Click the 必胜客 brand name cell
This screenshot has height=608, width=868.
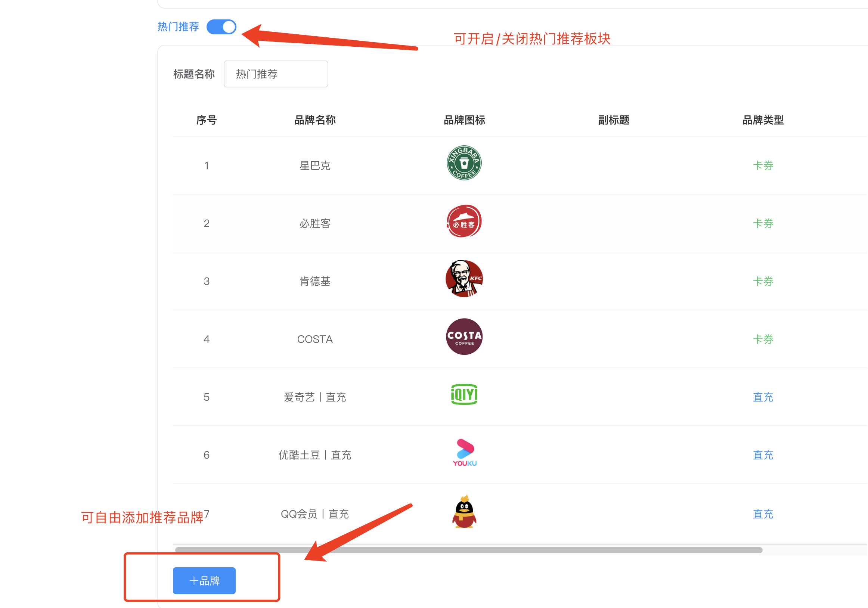(x=315, y=223)
